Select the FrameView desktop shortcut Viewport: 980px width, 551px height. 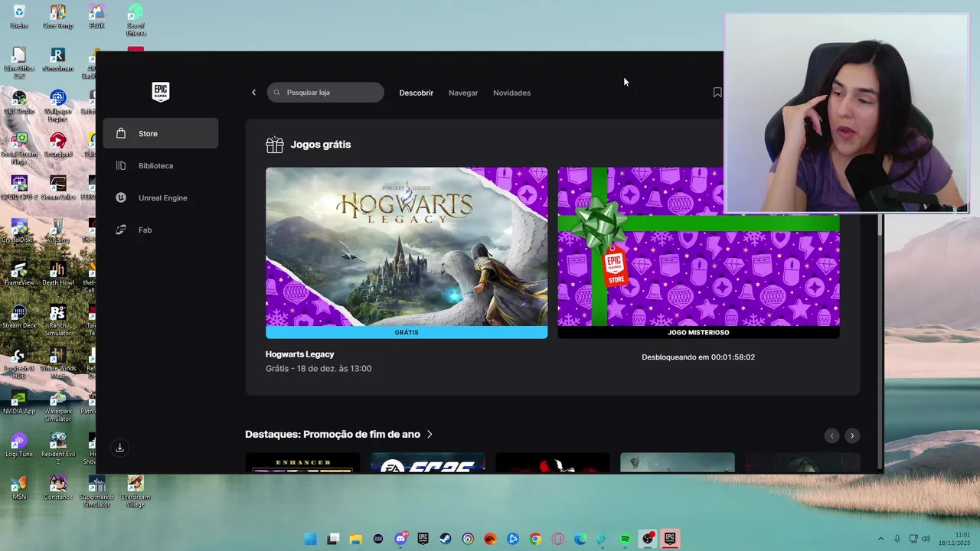click(x=19, y=274)
